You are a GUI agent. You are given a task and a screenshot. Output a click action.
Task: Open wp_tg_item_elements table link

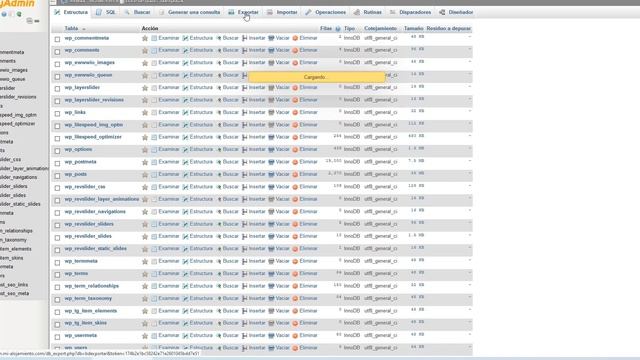click(x=91, y=311)
